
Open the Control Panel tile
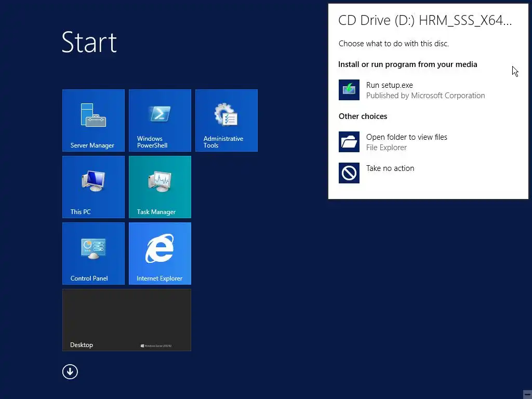(94, 254)
